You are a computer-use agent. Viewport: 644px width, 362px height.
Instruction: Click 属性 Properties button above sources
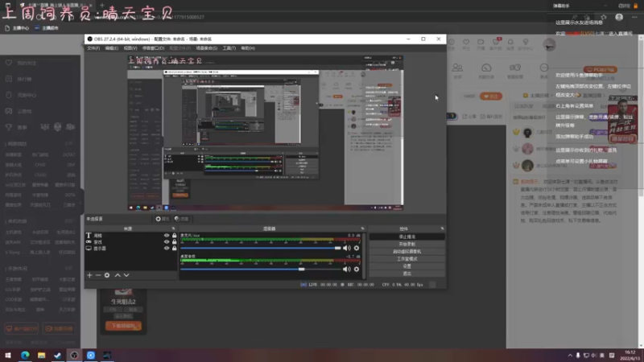tap(163, 219)
